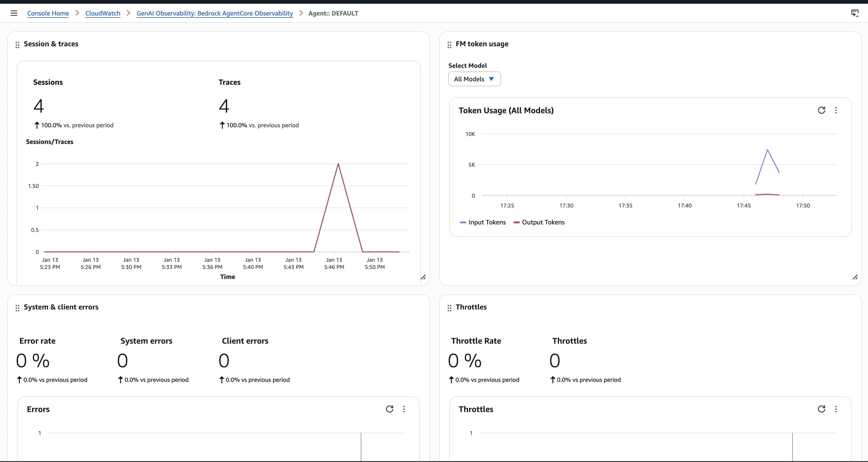This screenshot has width=868, height=462.
Task: Open Token Usage chart options menu
Action: point(836,110)
